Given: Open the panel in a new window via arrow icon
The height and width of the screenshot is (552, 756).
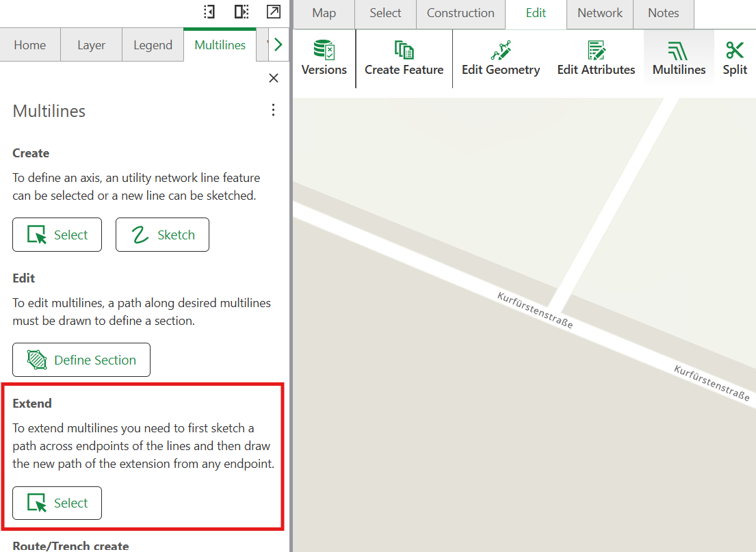Looking at the screenshot, I should click(273, 12).
